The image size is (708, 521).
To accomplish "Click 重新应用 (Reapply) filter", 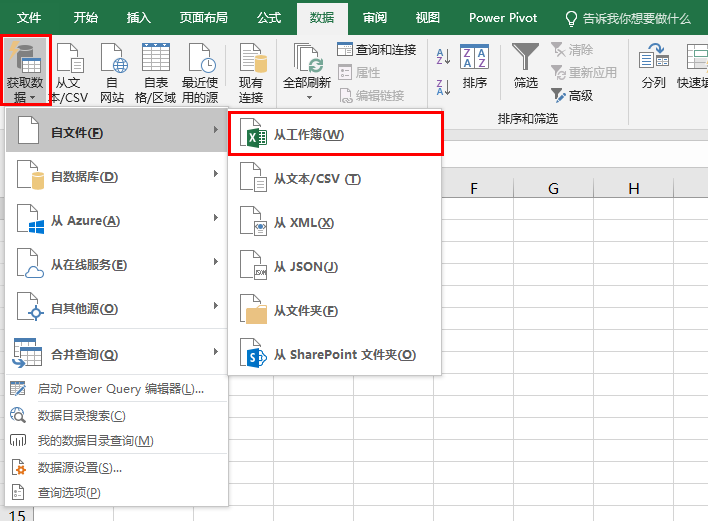I will (x=584, y=72).
